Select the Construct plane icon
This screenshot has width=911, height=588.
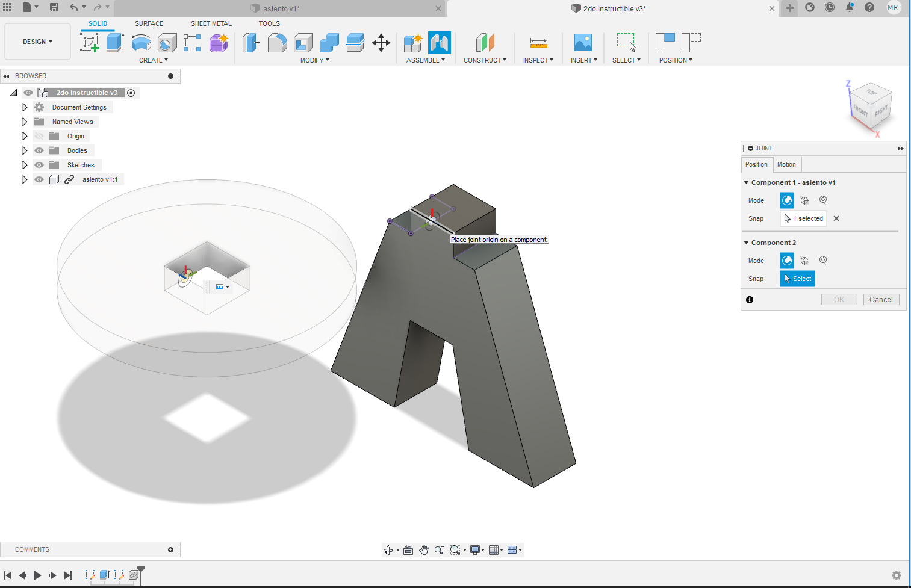point(485,43)
